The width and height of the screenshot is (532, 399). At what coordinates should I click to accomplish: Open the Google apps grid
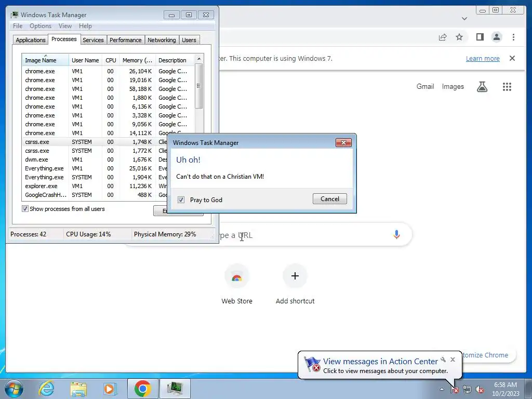507,87
